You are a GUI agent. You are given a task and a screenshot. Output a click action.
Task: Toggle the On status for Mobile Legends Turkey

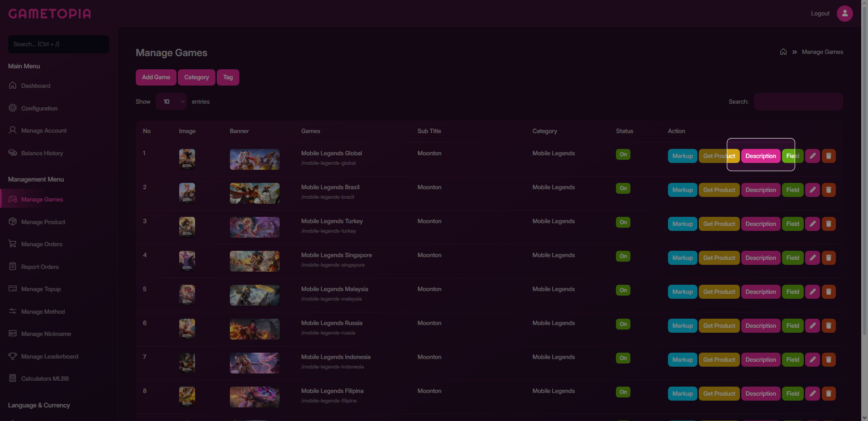tap(623, 222)
